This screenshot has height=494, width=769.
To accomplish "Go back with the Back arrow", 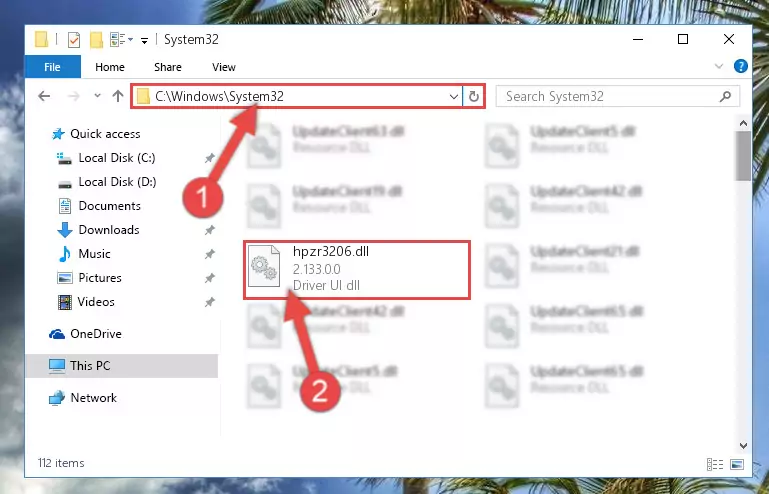I will pyautogui.click(x=44, y=96).
